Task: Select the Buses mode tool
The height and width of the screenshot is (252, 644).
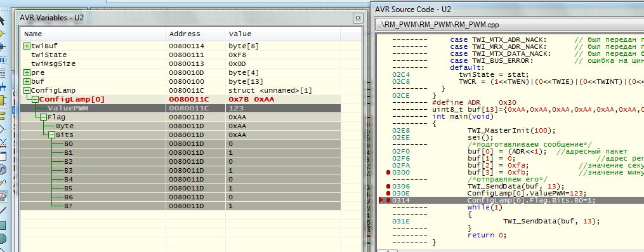Action: (3, 87)
